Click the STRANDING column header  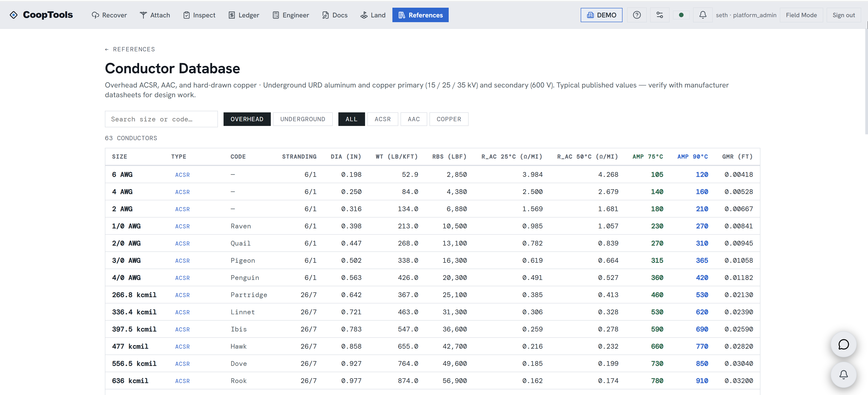coord(299,156)
